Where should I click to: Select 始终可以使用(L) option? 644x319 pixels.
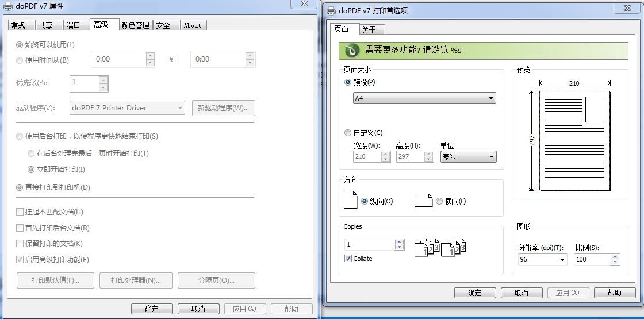(20, 45)
